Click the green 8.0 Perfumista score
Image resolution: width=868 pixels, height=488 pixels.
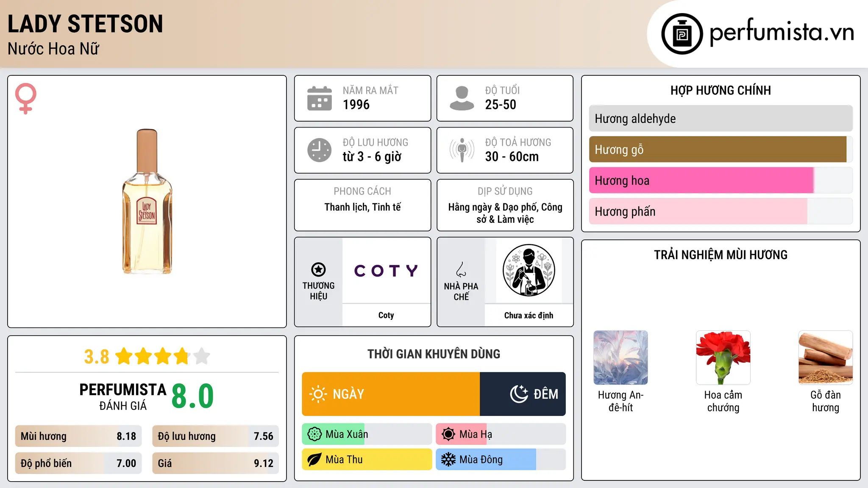tap(192, 396)
